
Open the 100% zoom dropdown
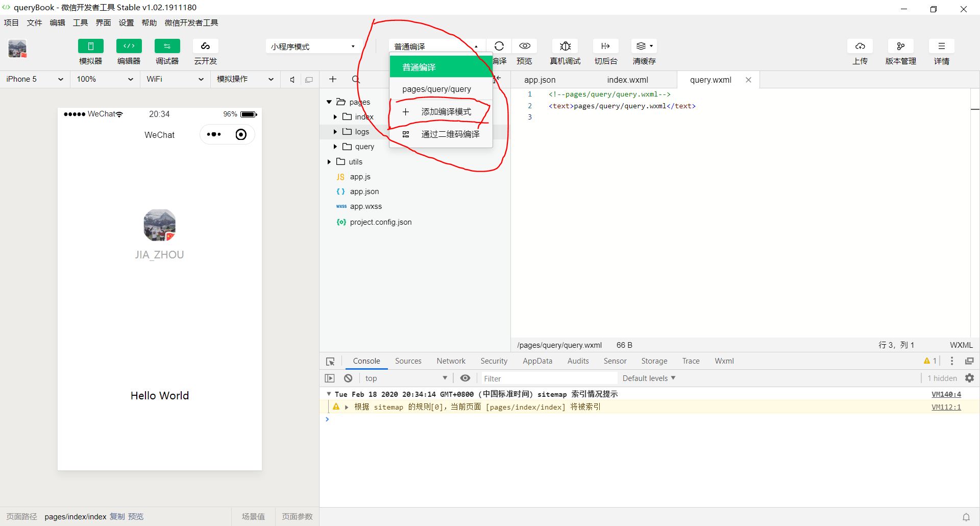(x=105, y=79)
